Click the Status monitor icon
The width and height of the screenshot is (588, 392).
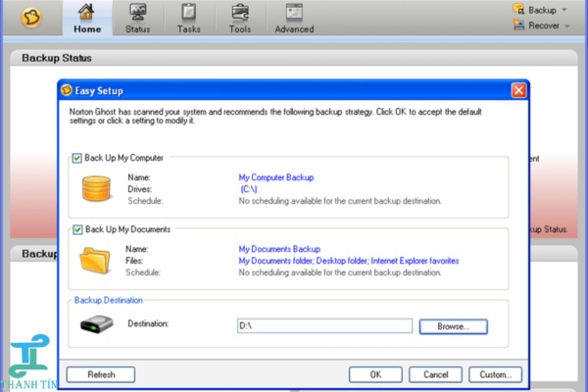(137, 12)
